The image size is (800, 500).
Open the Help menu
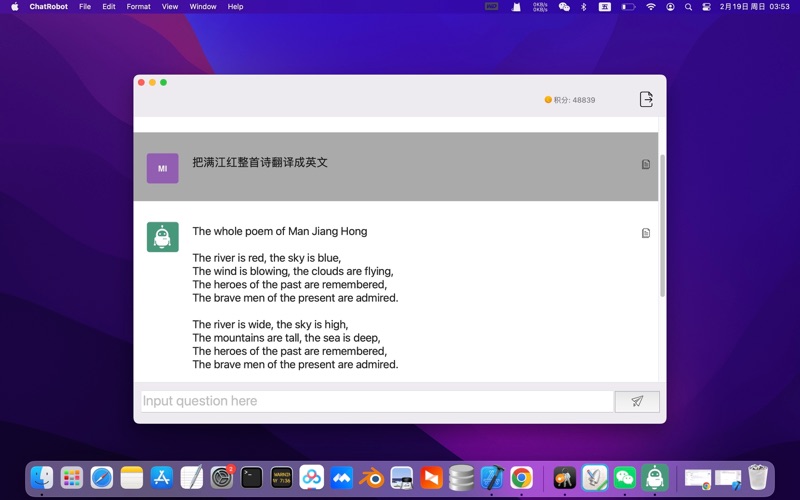tap(235, 7)
